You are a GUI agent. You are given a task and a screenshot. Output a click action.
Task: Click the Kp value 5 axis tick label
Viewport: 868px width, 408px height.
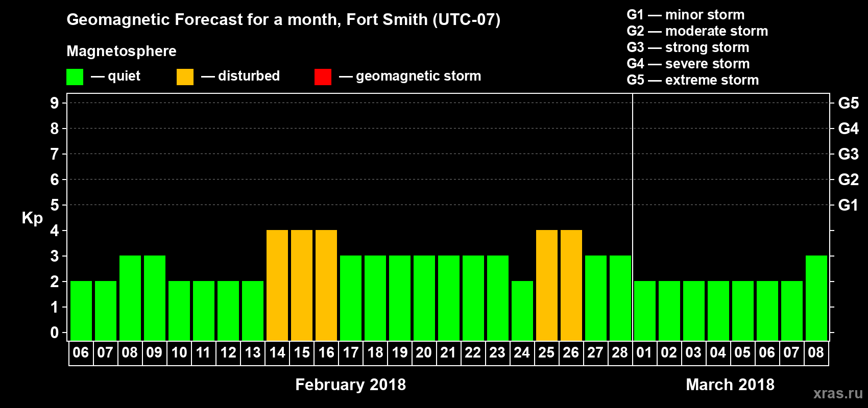tap(55, 205)
